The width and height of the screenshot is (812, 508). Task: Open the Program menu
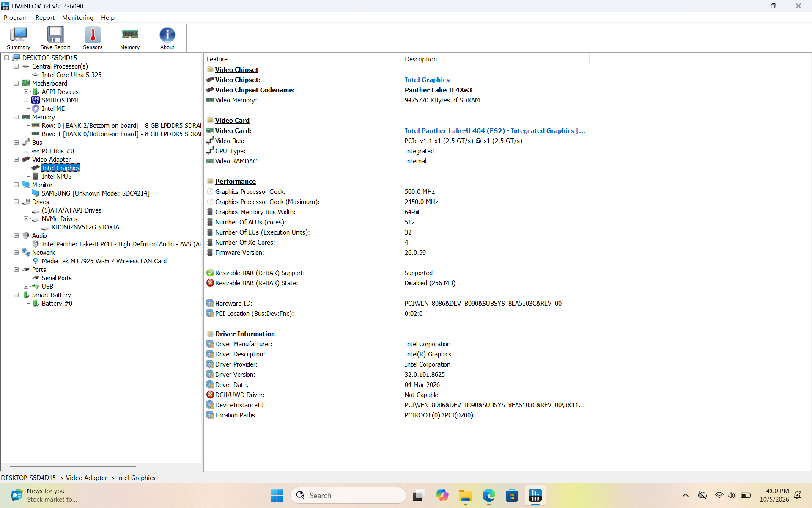[16, 17]
